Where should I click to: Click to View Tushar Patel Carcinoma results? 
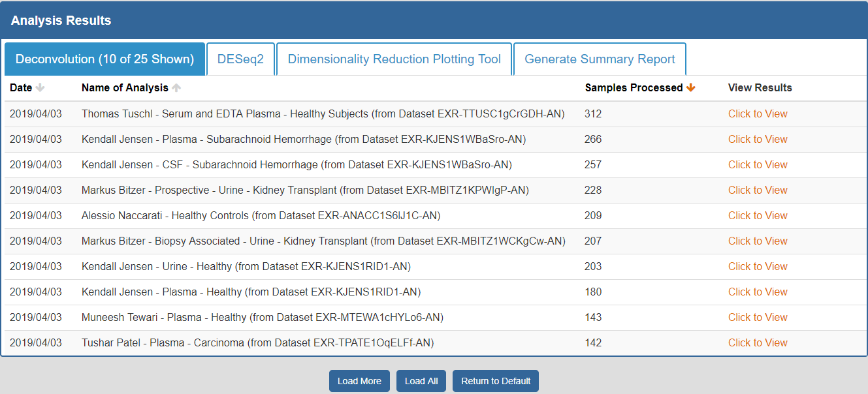(x=758, y=342)
